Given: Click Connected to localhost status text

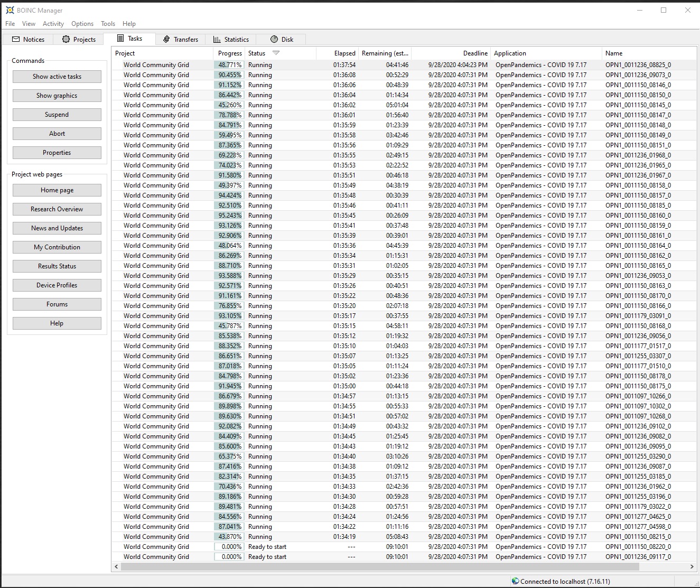Looking at the screenshot, I should click(565, 582).
